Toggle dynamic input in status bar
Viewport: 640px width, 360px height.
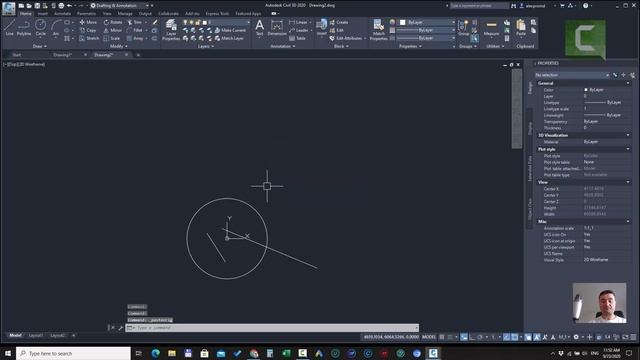(x=464, y=337)
